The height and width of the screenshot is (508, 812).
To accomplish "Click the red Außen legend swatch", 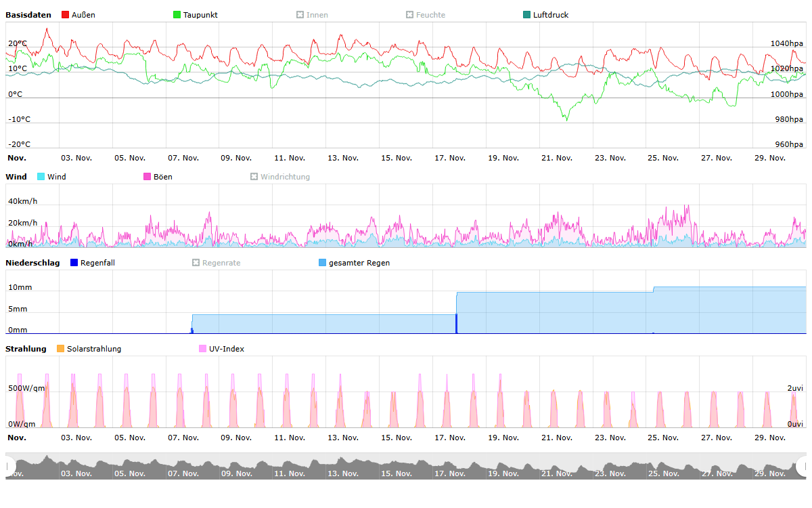I will (66, 15).
